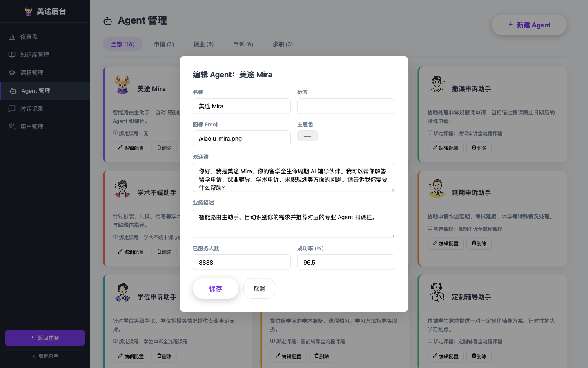Screen dimensions: 588x368
Task: Save the agent edits with 保存
Action: point(216,289)
